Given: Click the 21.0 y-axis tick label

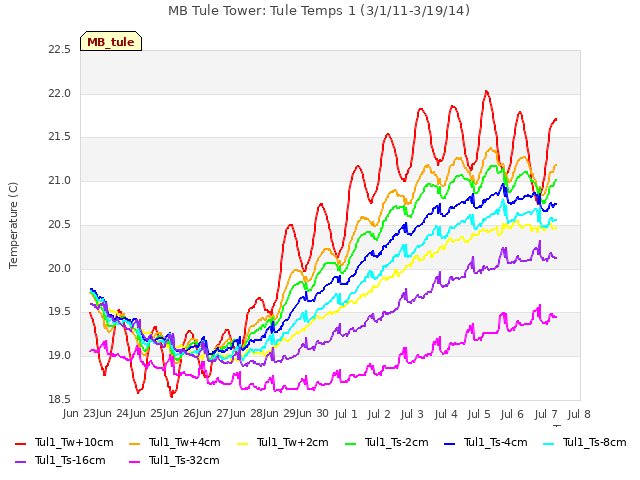Looking at the screenshot, I should [60, 180].
